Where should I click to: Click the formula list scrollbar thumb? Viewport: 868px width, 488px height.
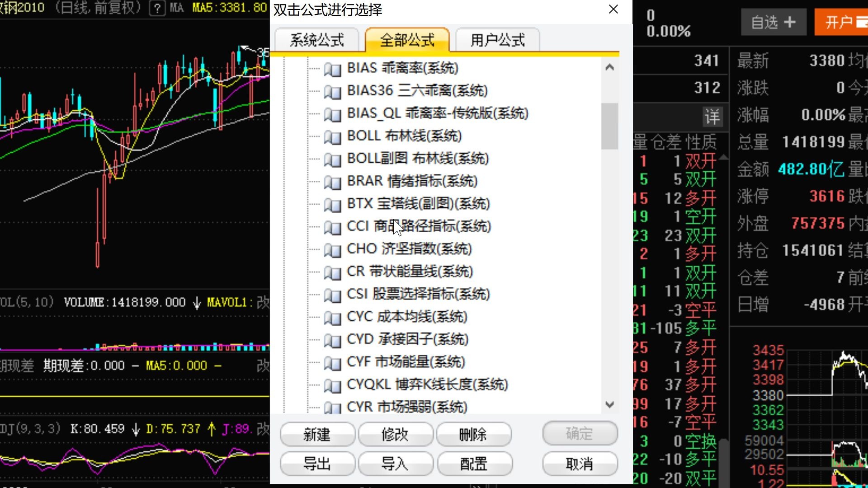(x=609, y=126)
